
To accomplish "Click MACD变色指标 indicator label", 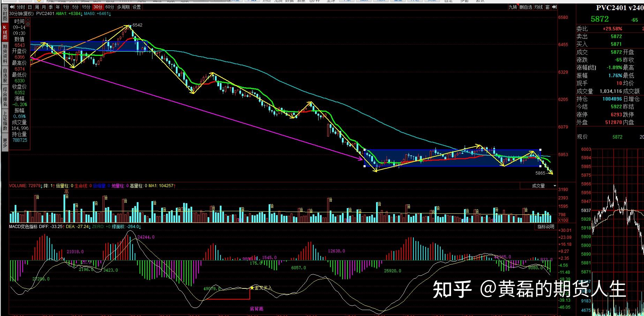I will (23, 227).
